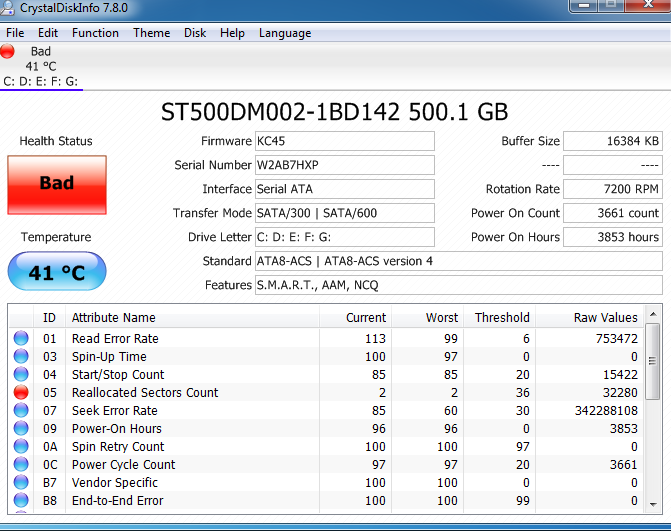Image resolution: width=671 pixels, height=531 pixels.
Task: Click the Spin-Up Time status orb
Action: [x=21, y=357]
